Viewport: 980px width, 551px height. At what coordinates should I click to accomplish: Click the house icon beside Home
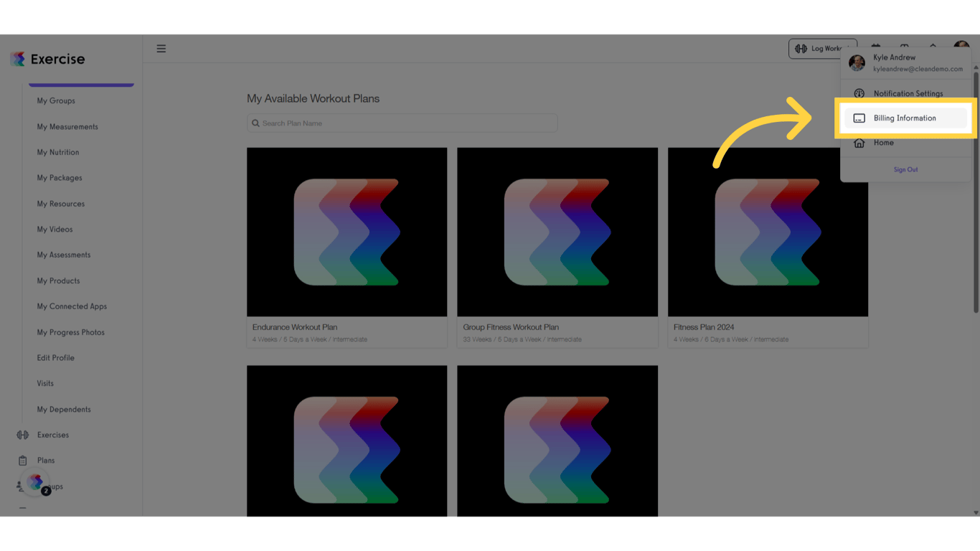pos(859,143)
